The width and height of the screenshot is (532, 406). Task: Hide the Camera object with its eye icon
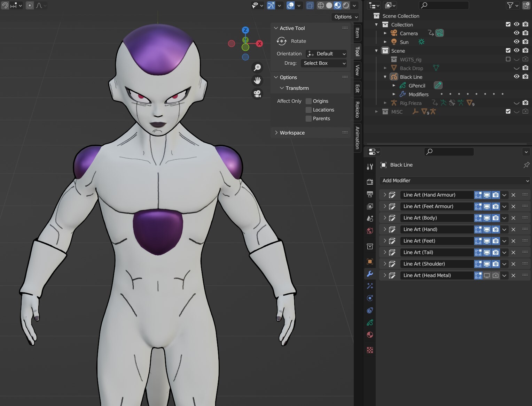pos(517,33)
